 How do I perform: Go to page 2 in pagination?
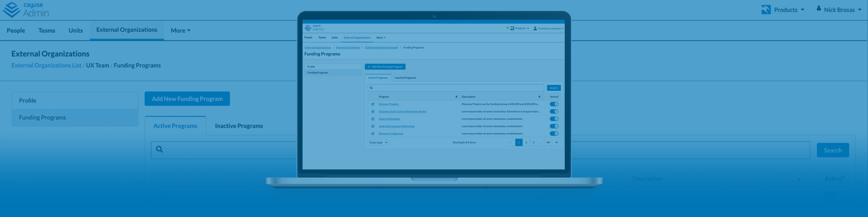(x=526, y=143)
